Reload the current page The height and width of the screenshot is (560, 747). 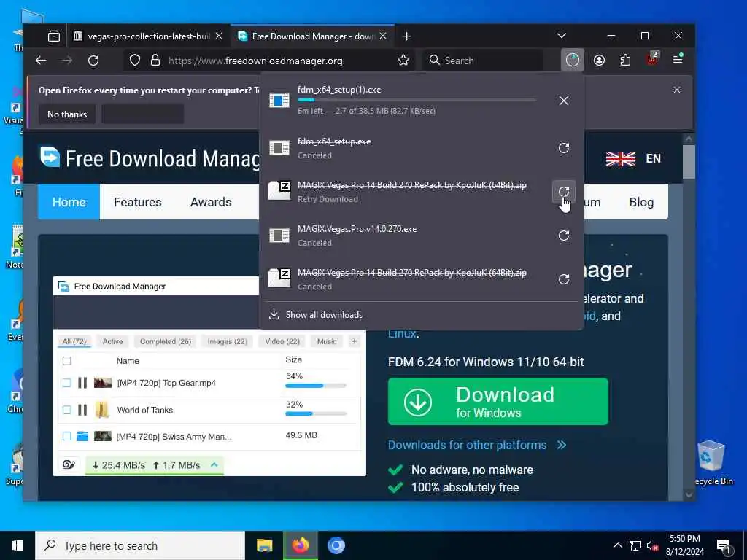93,61
